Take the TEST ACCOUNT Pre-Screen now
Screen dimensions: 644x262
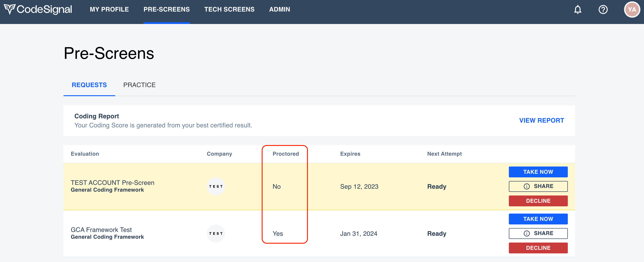click(538, 172)
